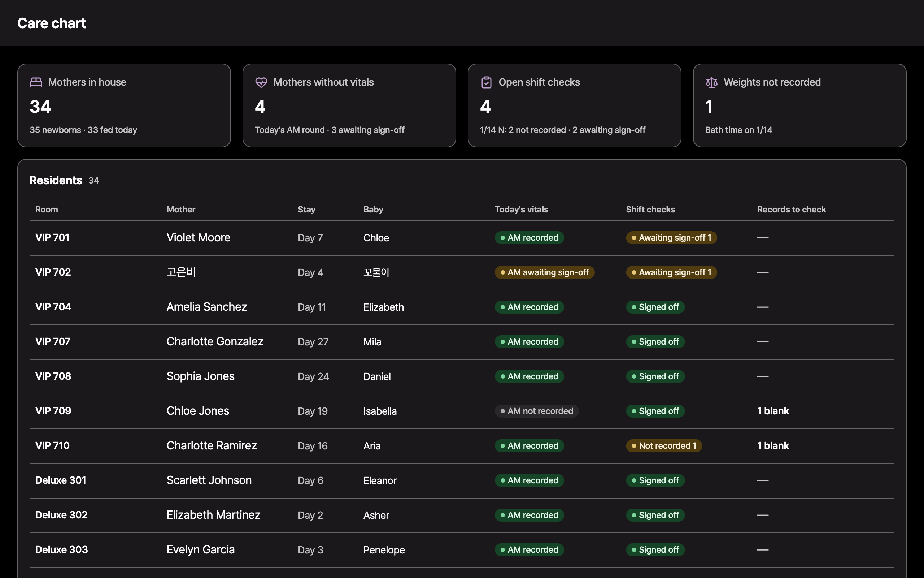Click the Mother column header
The height and width of the screenshot is (578, 924).
(180, 210)
